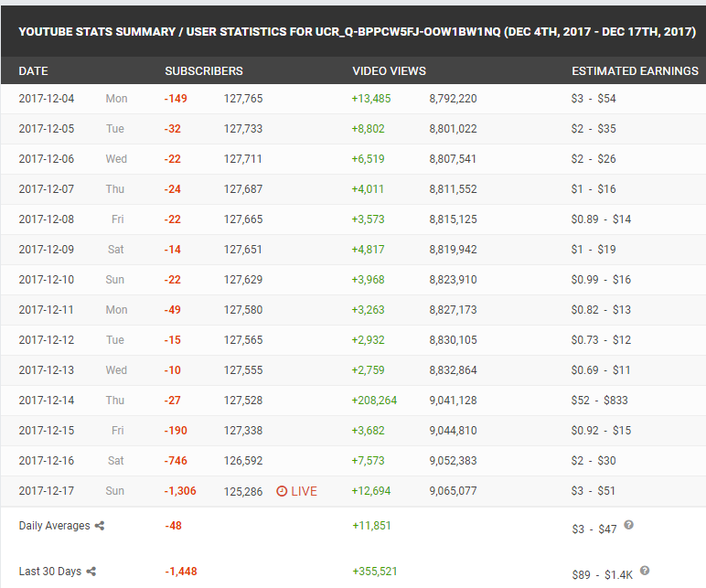Screen dimensions: 706x588
Task: Click the date 2017-12-15
Action: [47, 431]
